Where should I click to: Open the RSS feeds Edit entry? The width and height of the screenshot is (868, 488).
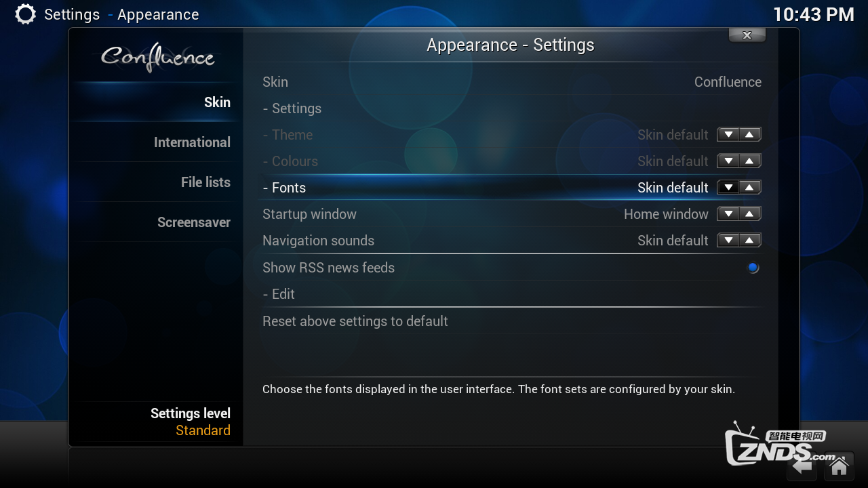511,294
